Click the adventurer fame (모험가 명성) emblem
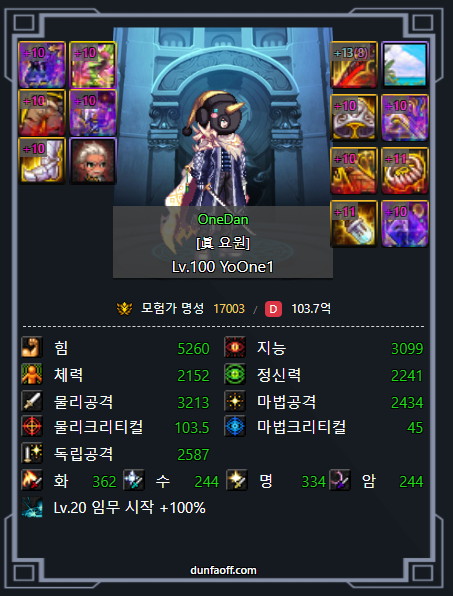Image resolution: width=453 pixels, height=596 pixels. tap(124, 309)
